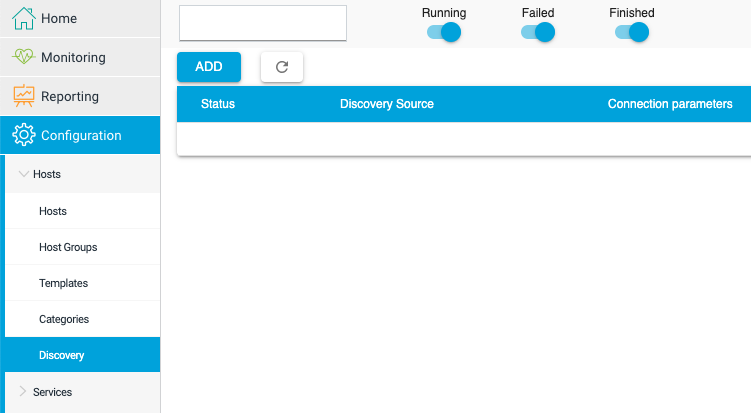Sort by Discovery Source column header
Viewport: 751px width, 413px height.
[387, 104]
